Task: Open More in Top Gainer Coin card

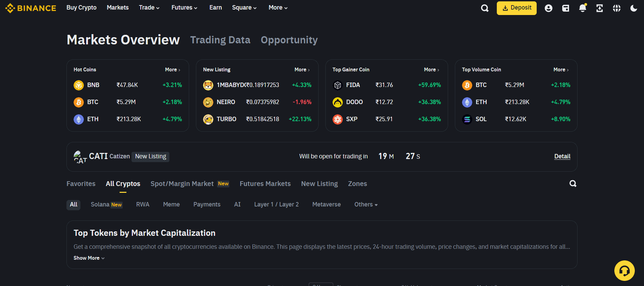Action: click(432, 70)
